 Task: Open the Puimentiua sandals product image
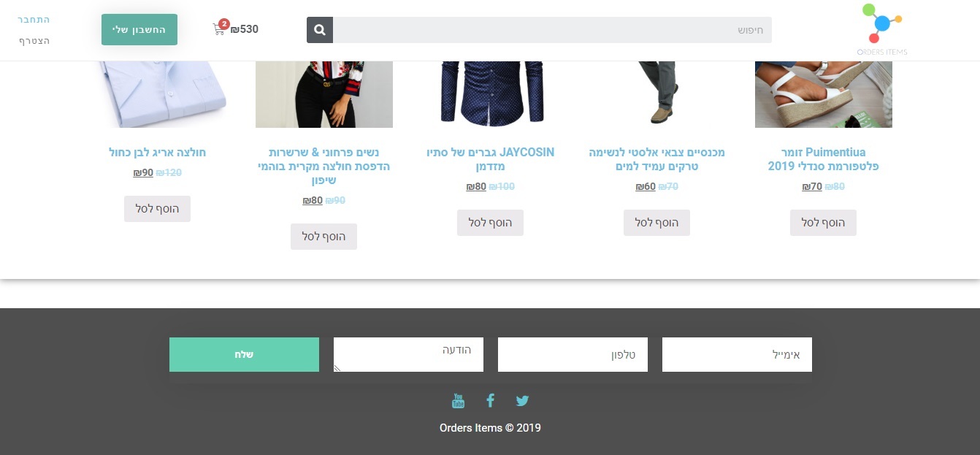click(x=824, y=94)
